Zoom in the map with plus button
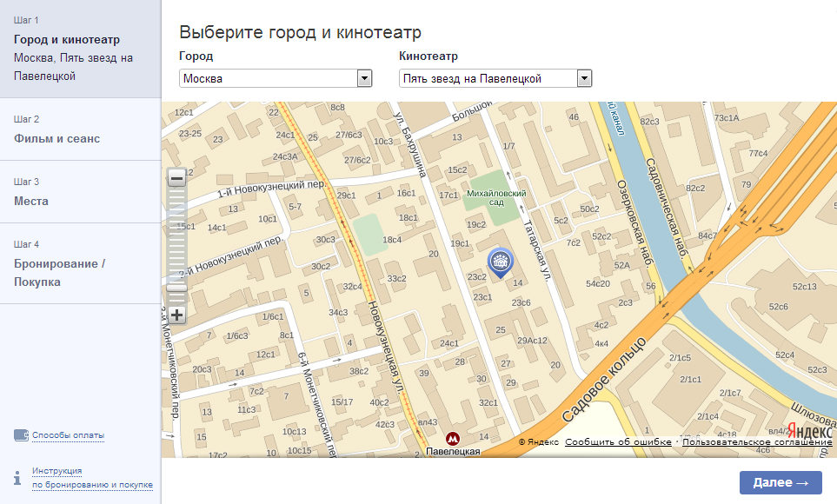The image size is (837, 504). pyautogui.click(x=176, y=315)
